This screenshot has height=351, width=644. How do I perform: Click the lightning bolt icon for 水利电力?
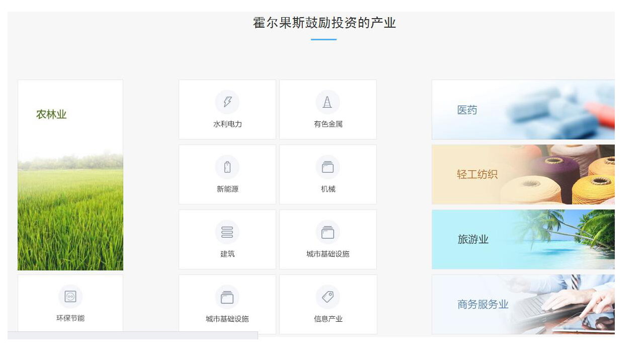click(x=227, y=102)
